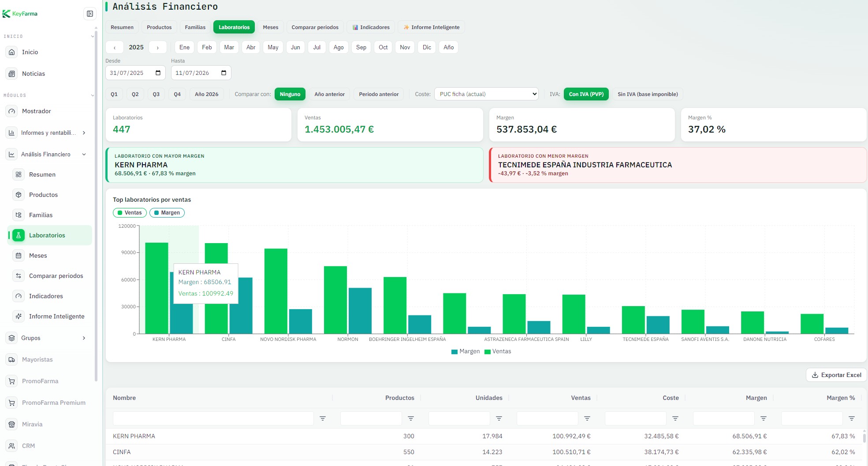This screenshot has width=868, height=466.
Task: Open filter menu for Coste column
Action: (x=675, y=418)
